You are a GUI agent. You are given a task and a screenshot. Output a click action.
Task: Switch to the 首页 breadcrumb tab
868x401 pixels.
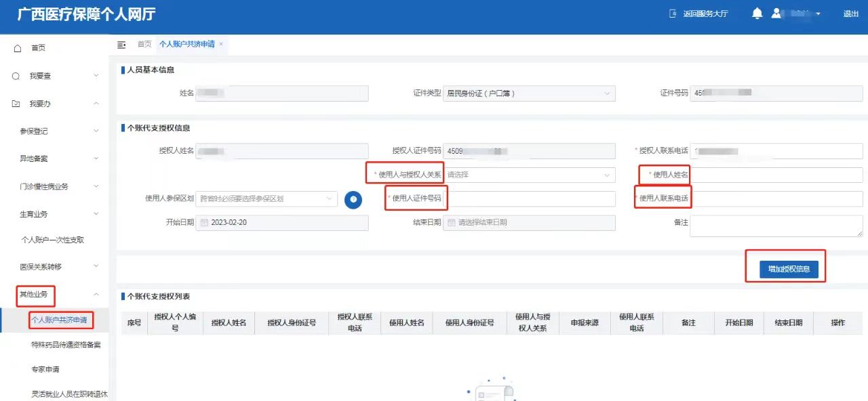144,44
